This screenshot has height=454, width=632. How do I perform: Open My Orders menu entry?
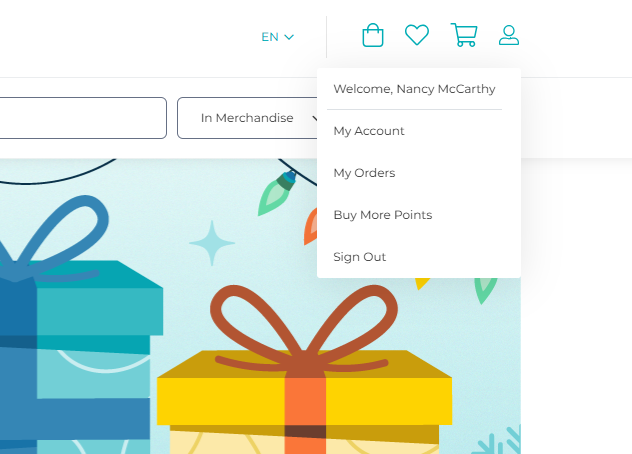(x=364, y=173)
